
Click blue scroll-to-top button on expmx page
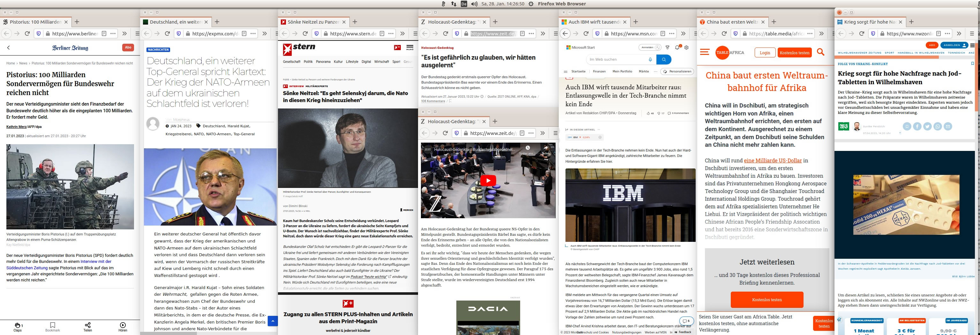(273, 321)
